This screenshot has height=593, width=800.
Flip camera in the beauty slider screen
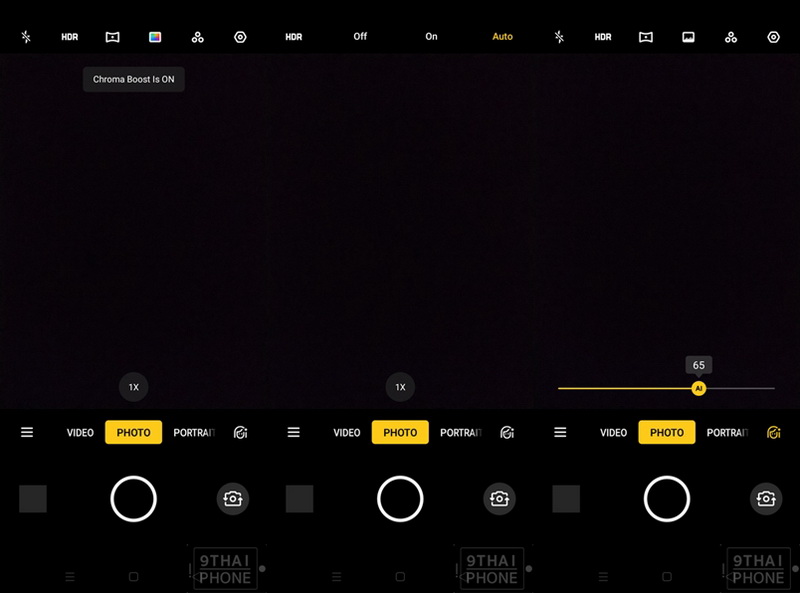click(x=766, y=499)
